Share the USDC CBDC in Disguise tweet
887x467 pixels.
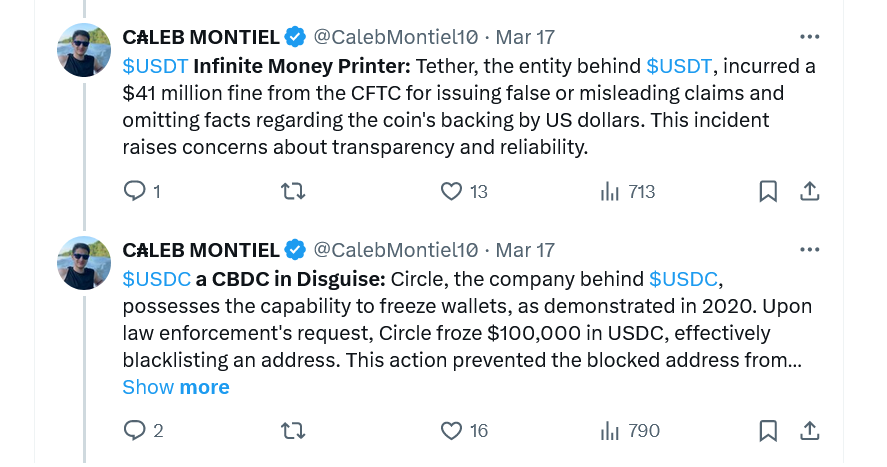click(810, 431)
